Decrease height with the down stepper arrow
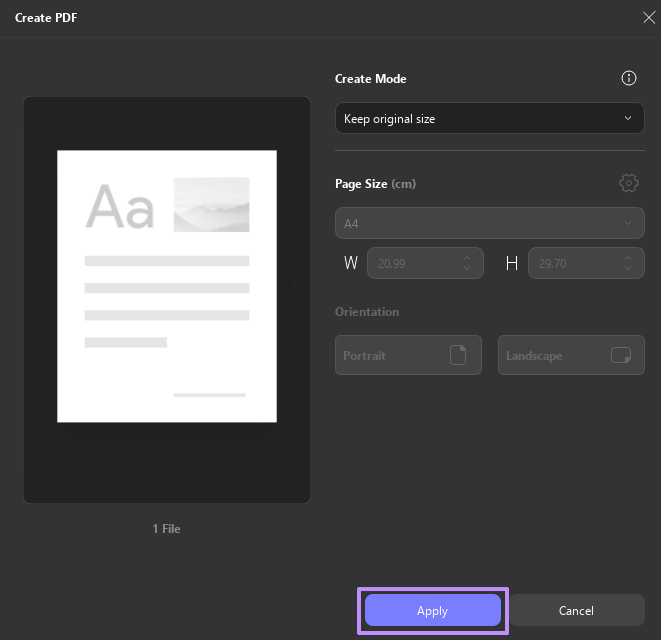 [x=628, y=268]
